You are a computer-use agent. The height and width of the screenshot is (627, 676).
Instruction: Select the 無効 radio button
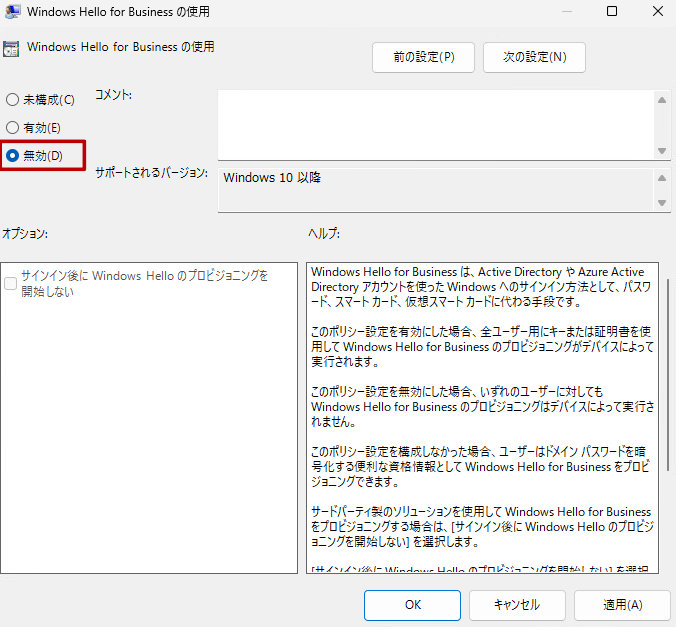pyautogui.click(x=12, y=156)
